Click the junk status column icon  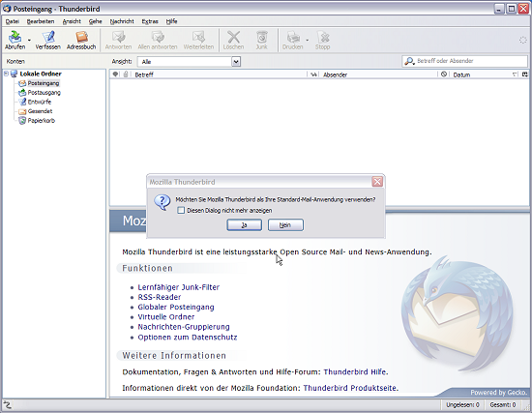(x=444, y=74)
